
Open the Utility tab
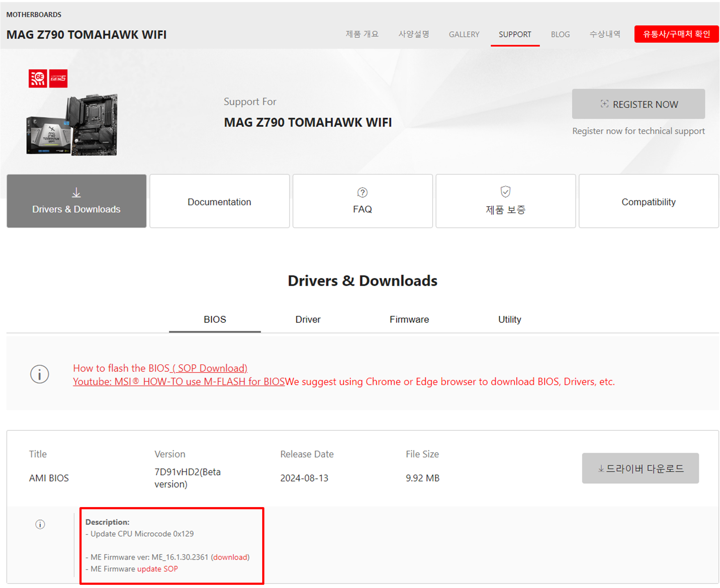[509, 319]
